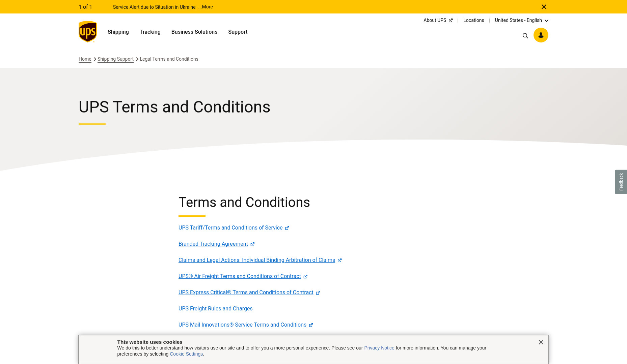627x364 pixels.
Task: Click external icon after UPS Tariff/Terms link
Action: tap(287, 228)
